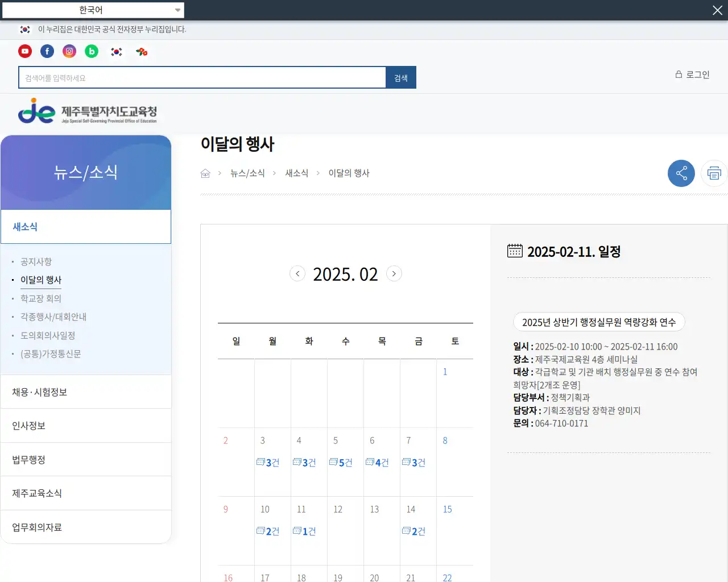Select (공통)가정통신문 in sidebar
The height and width of the screenshot is (582, 728).
click(x=51, y=354)
